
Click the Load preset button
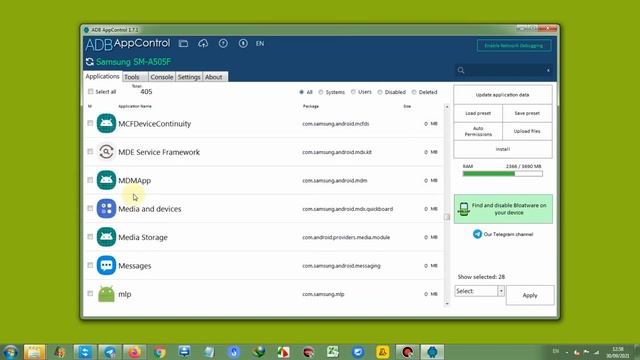(x=478, y=113)
